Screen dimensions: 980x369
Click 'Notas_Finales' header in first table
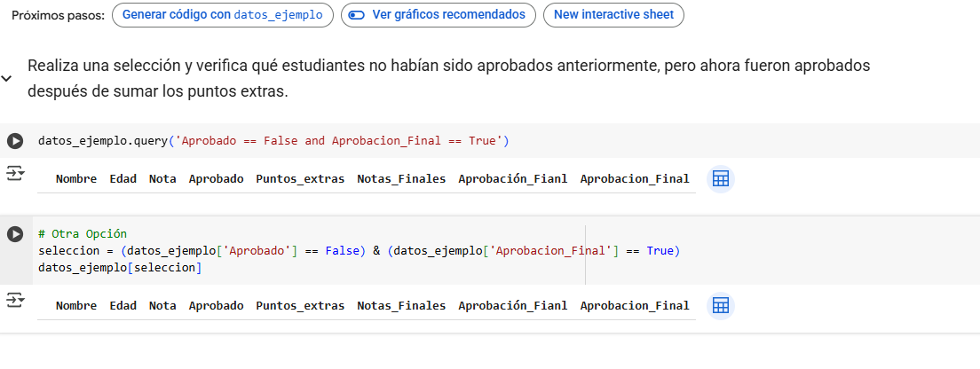(401, 179)
